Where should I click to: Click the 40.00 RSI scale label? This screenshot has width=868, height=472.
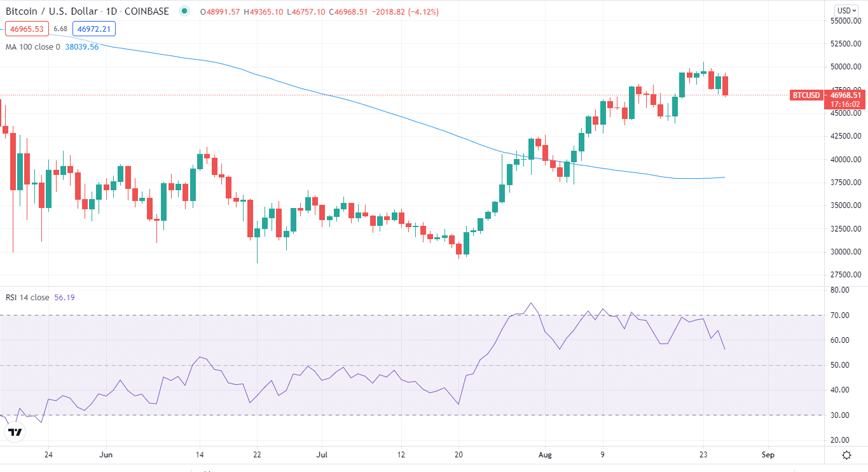pyautogui.click(x=841, y=391)
